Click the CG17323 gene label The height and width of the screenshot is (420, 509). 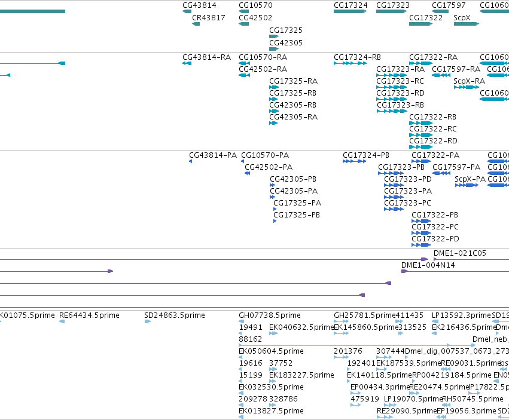tap(393, 5)
